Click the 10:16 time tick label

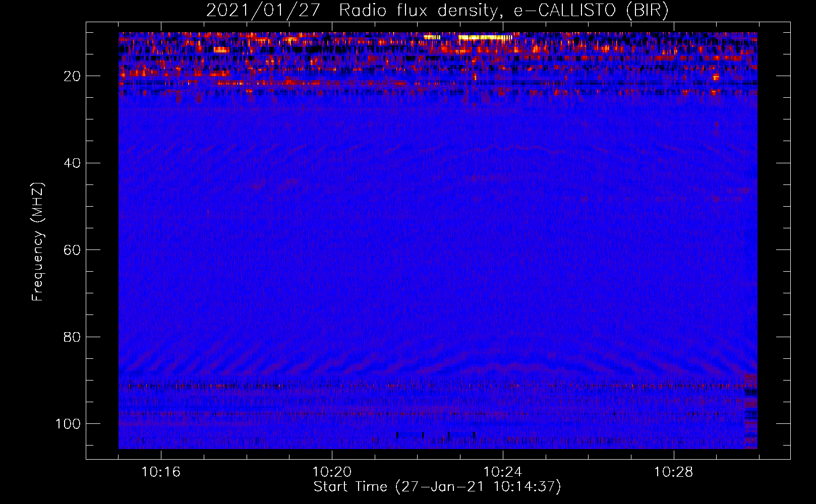[161, 472]
